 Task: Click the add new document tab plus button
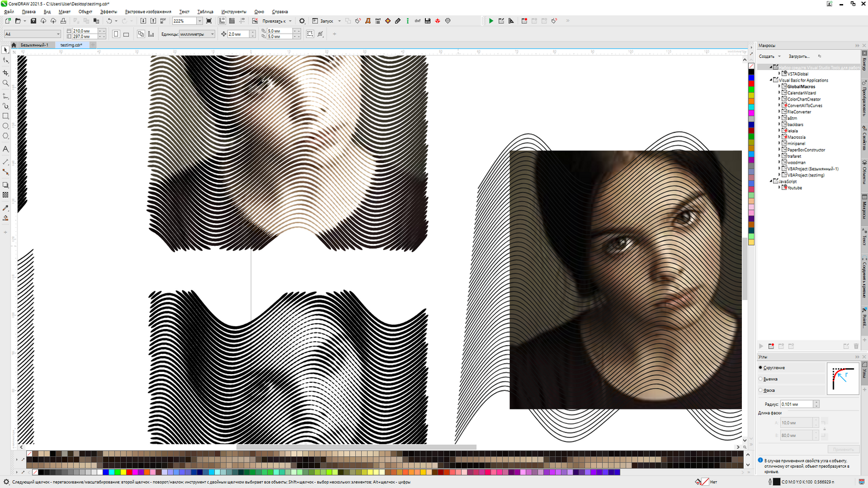point(93,45)
